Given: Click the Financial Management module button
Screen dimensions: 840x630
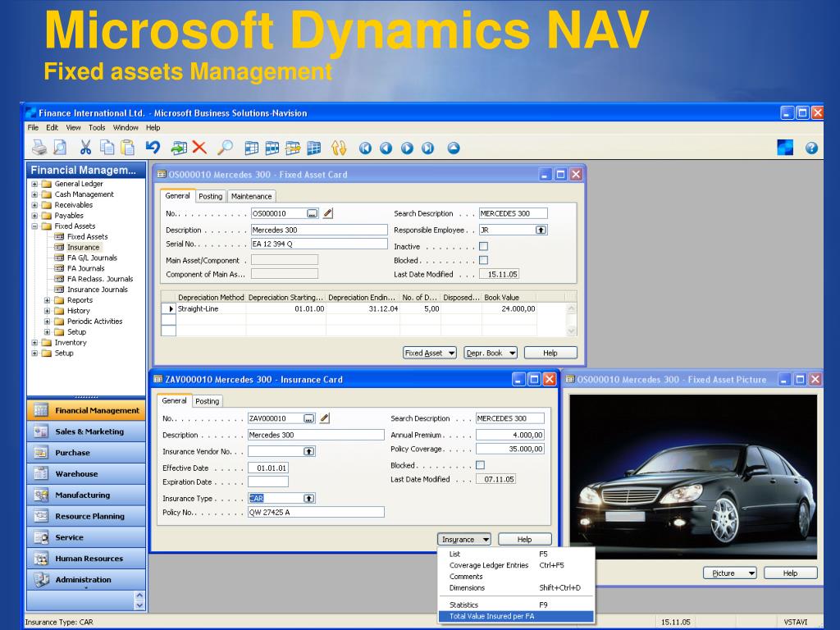Looking at the screenshot, I should (x=86, y=410).
